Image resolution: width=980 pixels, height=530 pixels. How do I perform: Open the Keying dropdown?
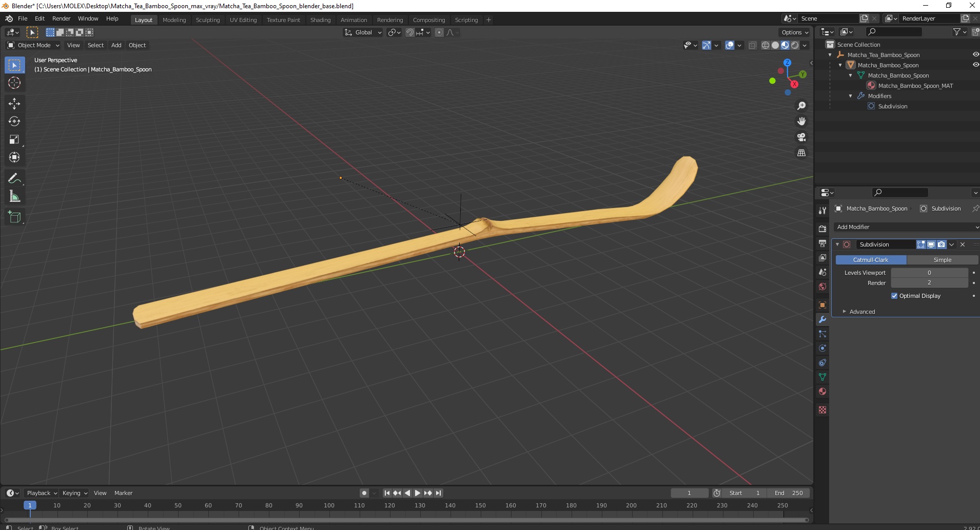click(74, 493)
